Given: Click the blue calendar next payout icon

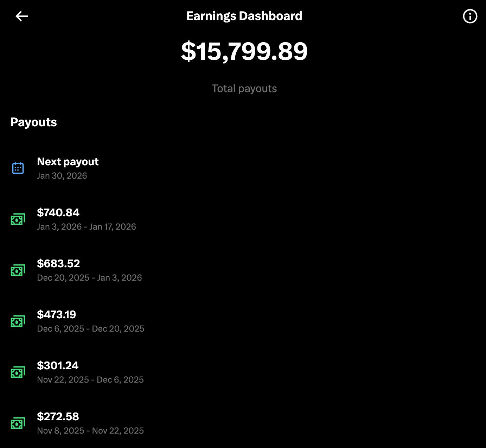Looking at the screenshot, I should (x=18, y=168).
